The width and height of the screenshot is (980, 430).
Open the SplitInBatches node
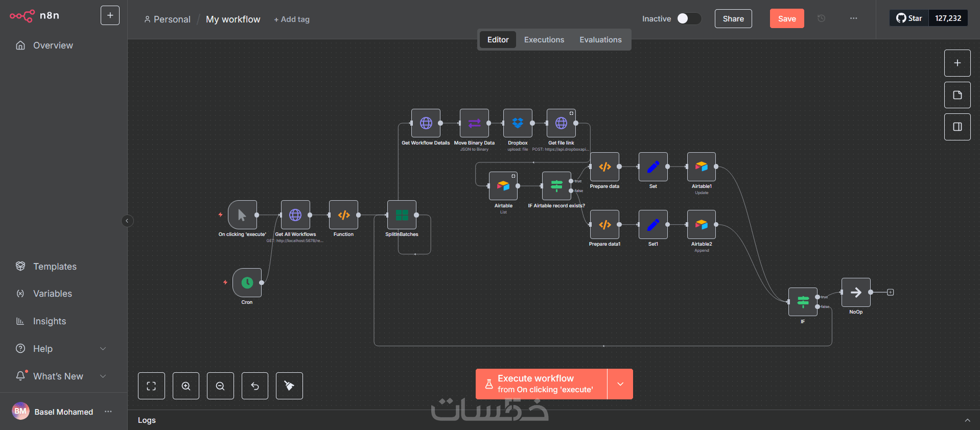[x=402, y=215]
